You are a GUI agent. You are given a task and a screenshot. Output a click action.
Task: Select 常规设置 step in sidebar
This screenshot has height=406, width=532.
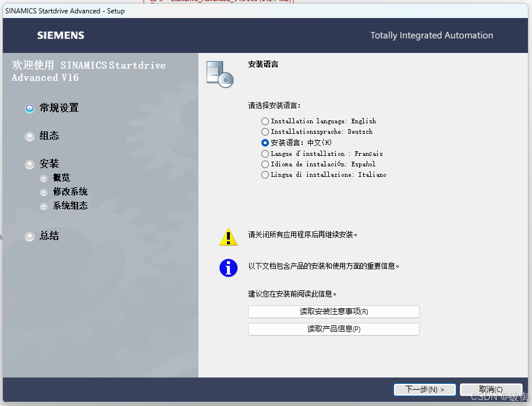(52, 108)
